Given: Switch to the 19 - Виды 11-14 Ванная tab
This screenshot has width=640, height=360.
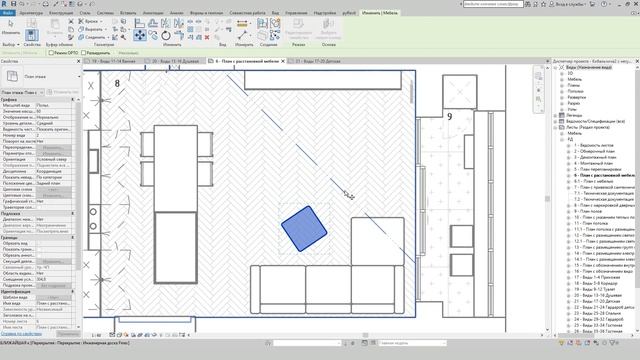Looking at the screenshot, I should point(113,61).
